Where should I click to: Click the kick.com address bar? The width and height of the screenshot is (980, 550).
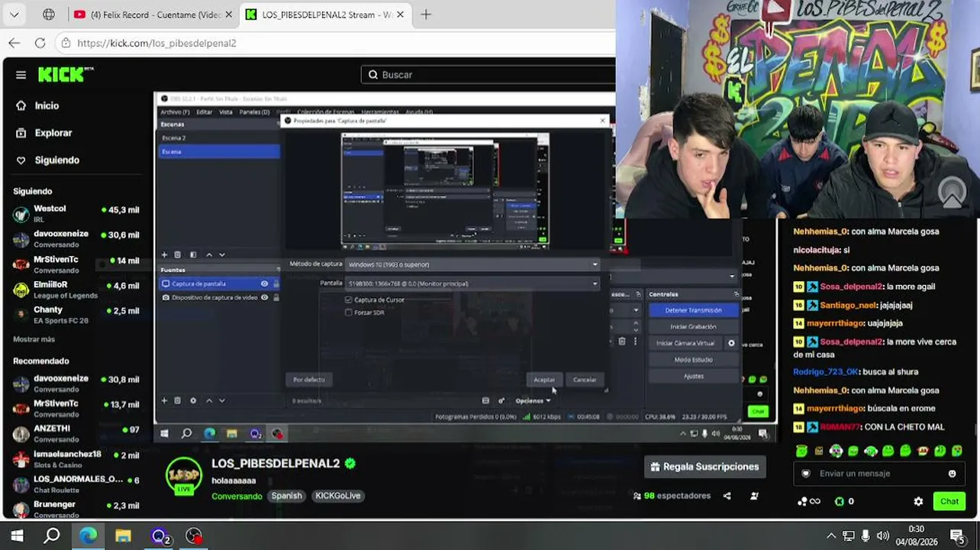click(x=336, y=43)
